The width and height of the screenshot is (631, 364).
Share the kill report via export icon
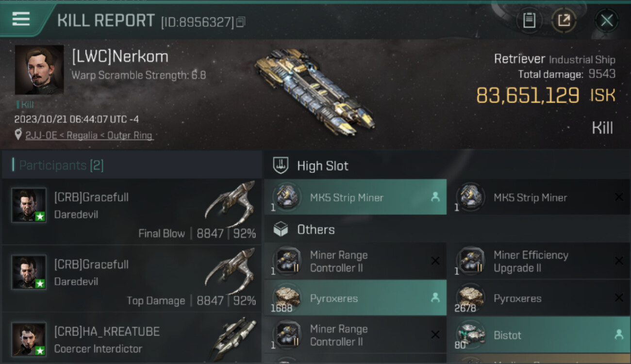564,20
